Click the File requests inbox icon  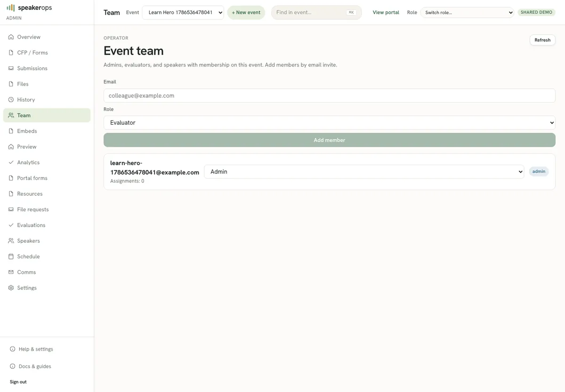point(11,209)
